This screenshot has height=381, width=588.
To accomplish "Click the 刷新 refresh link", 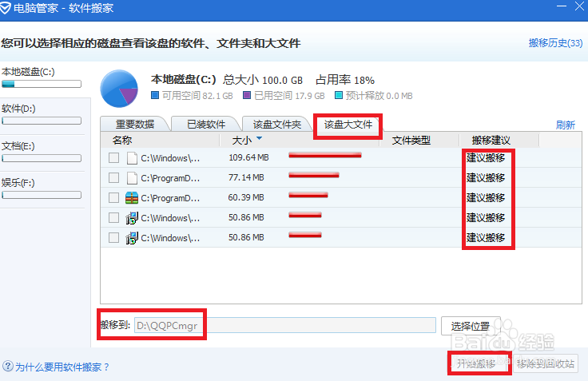I will (x=566, y=125).
